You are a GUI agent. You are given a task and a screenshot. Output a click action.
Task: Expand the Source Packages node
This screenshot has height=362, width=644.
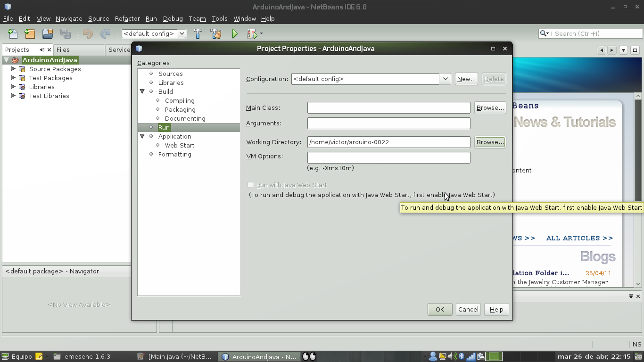click(x=13, y=69)
